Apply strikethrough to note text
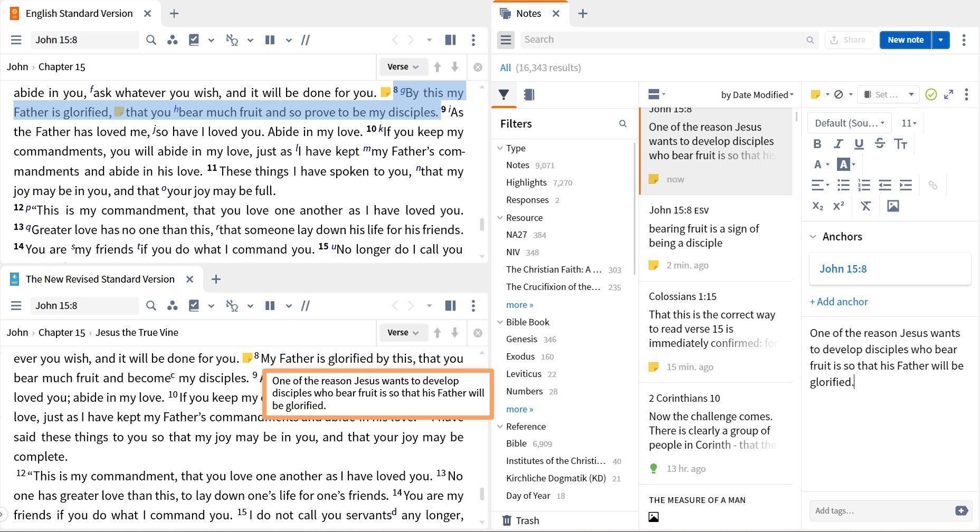 pos(880,144)
